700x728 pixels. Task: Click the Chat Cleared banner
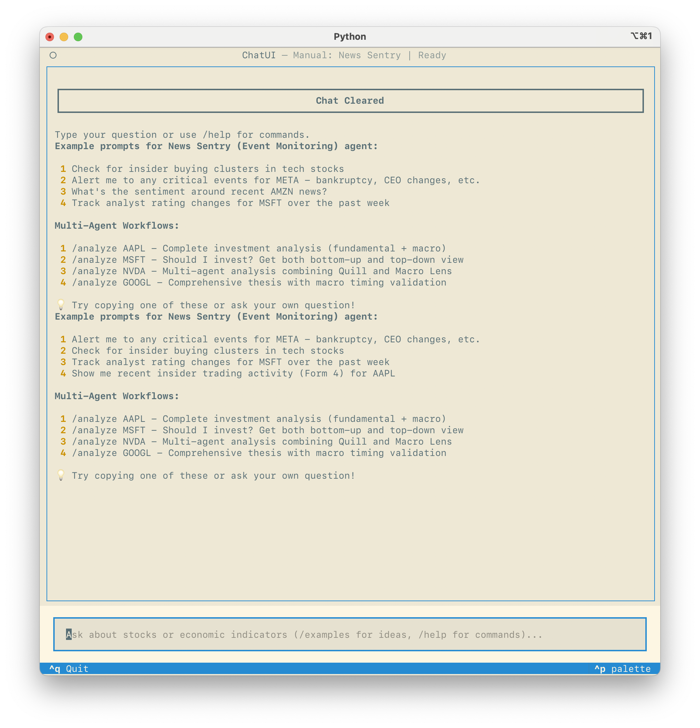point(350,100)
